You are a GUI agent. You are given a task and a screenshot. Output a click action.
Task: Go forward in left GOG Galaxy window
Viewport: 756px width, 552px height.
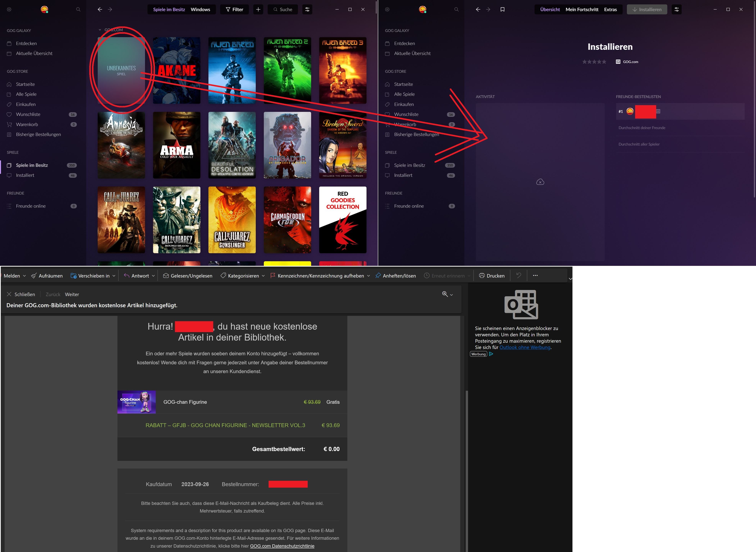pos(110,9)
